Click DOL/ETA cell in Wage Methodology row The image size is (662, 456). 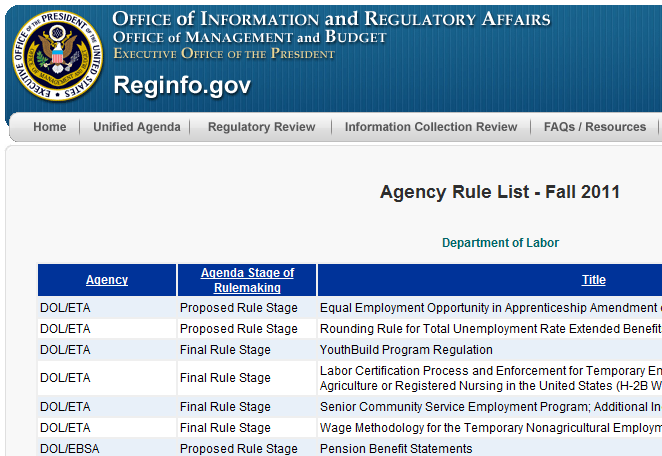tap(65, 428)
